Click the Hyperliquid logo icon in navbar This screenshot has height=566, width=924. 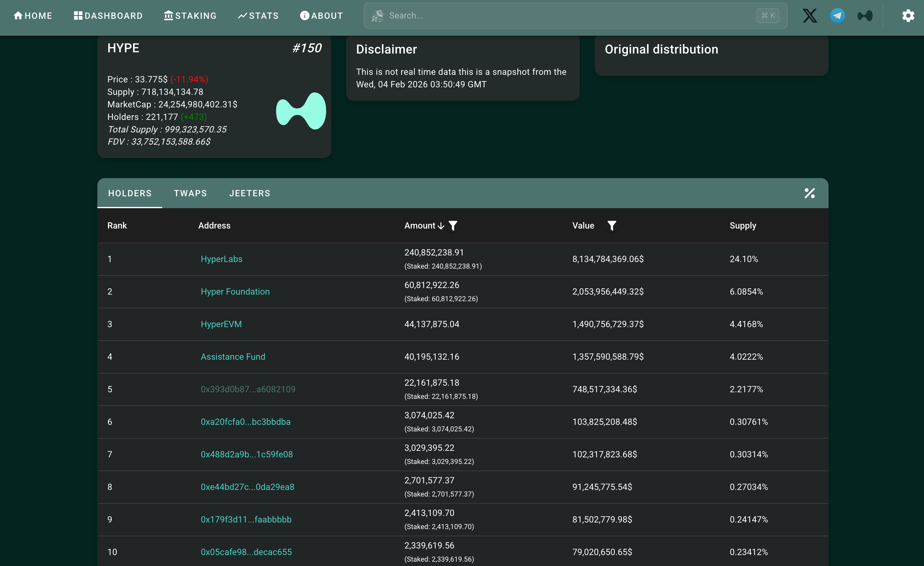(865, 16)
